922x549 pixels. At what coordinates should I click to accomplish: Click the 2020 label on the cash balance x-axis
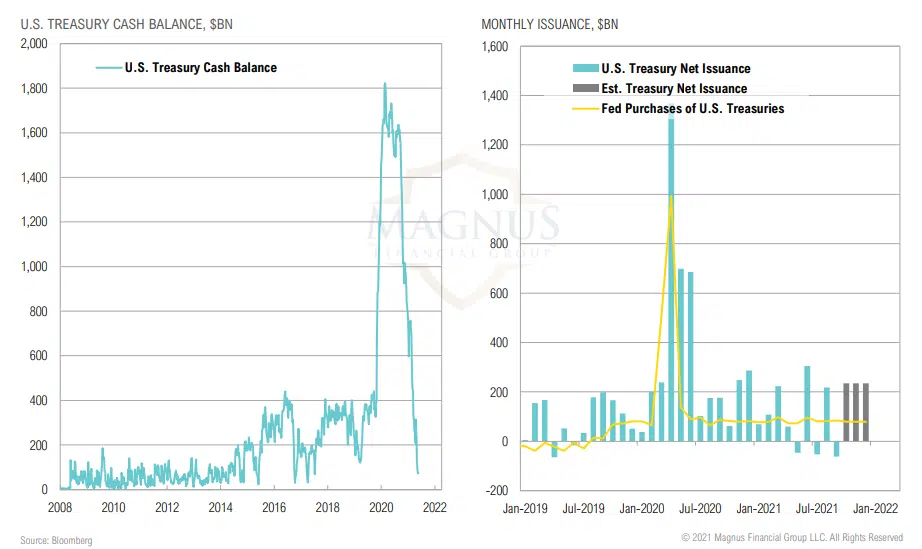[x=381, y=507]
